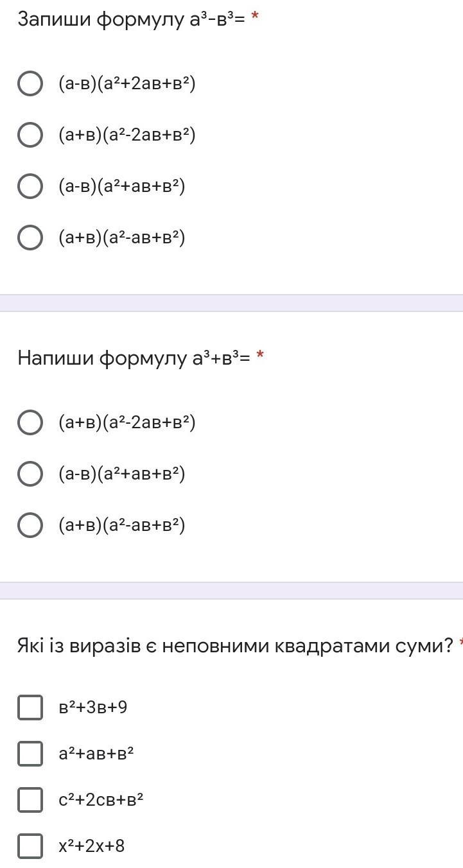This screenshot has width=463, height=868.
Task: Click label text (а-в)(а²+2ав+в²) in first question
Action: tap(127, 83)
